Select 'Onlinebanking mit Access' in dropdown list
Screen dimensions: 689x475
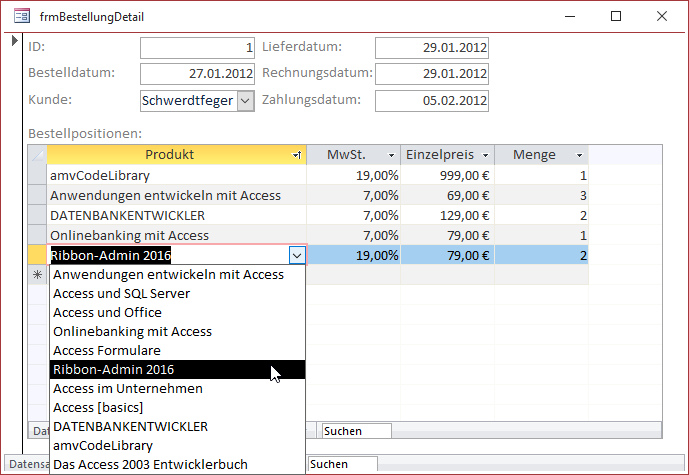click(178, 331)
